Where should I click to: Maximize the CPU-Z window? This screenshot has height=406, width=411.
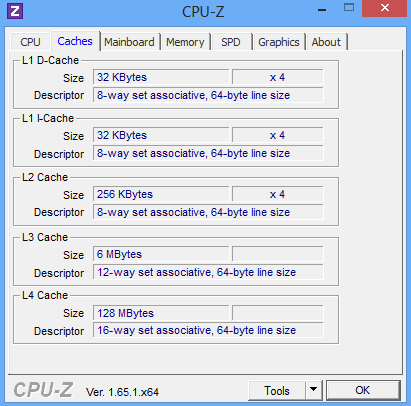click(349, 8)
